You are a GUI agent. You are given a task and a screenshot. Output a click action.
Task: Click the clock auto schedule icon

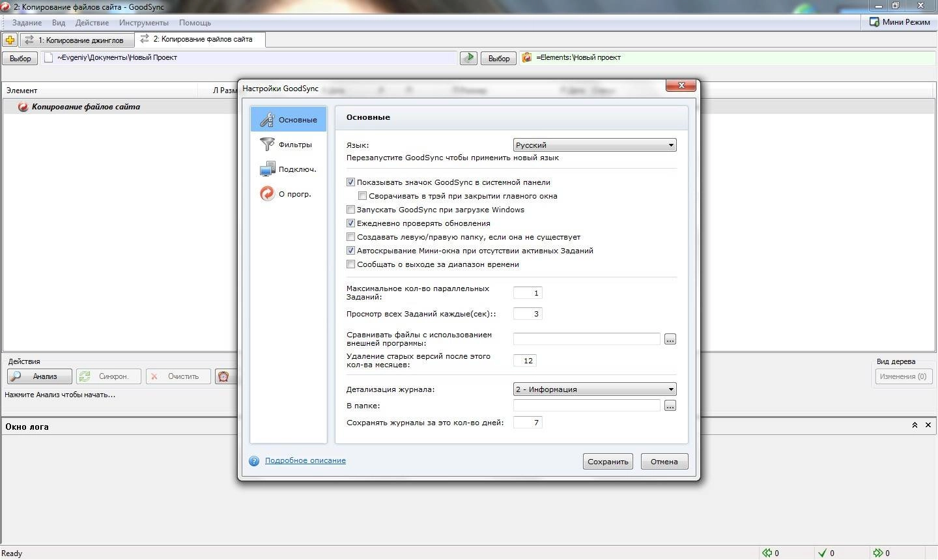tap(223, 376)
